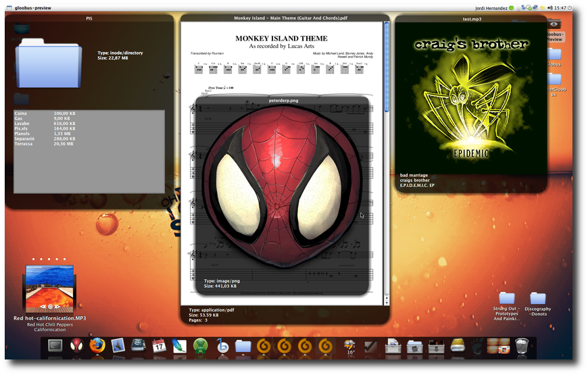Viewport: 588px width, 375px height.
Task: Click the GNOME foot icon in dock
Action: 478,346
